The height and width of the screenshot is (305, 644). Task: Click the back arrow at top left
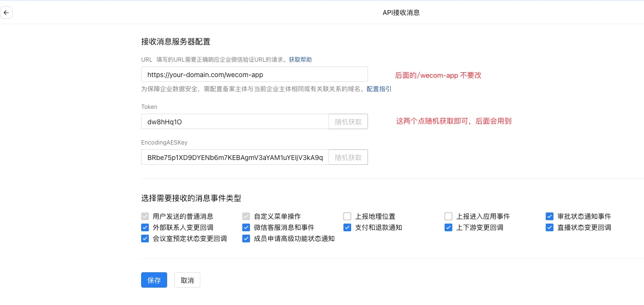coord(6,13)
